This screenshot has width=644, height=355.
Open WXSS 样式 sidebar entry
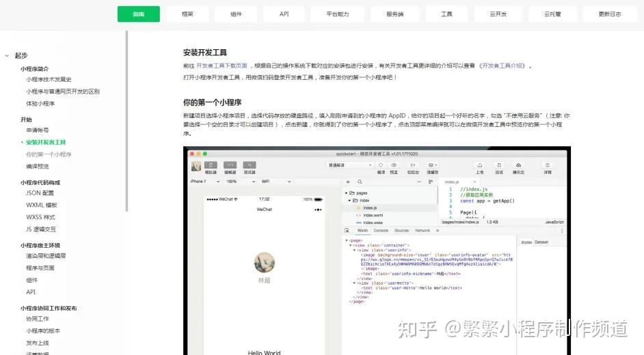(x=40, y=217)
